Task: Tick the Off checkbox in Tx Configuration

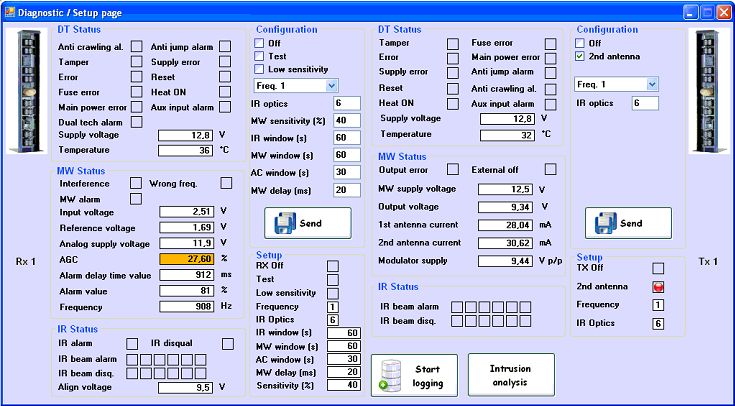Action: 580,43
